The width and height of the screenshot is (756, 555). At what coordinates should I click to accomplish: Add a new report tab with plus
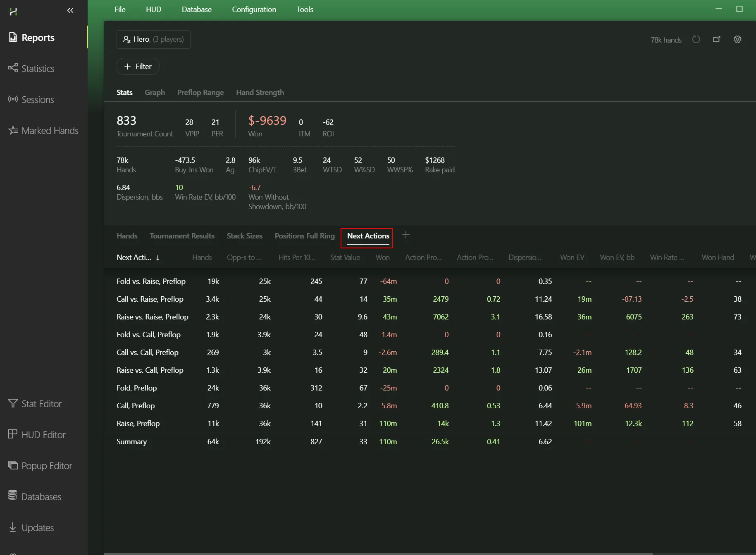coord(406,235)
